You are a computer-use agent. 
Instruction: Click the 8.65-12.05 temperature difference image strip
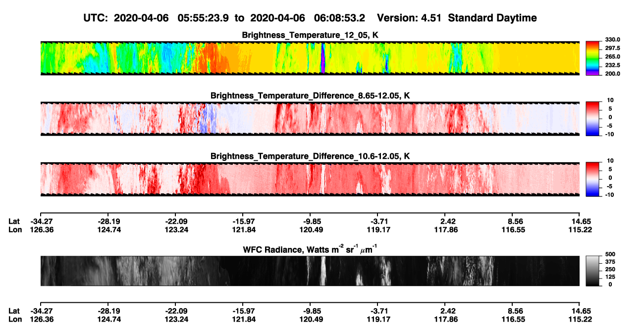(x=310, y=118)
